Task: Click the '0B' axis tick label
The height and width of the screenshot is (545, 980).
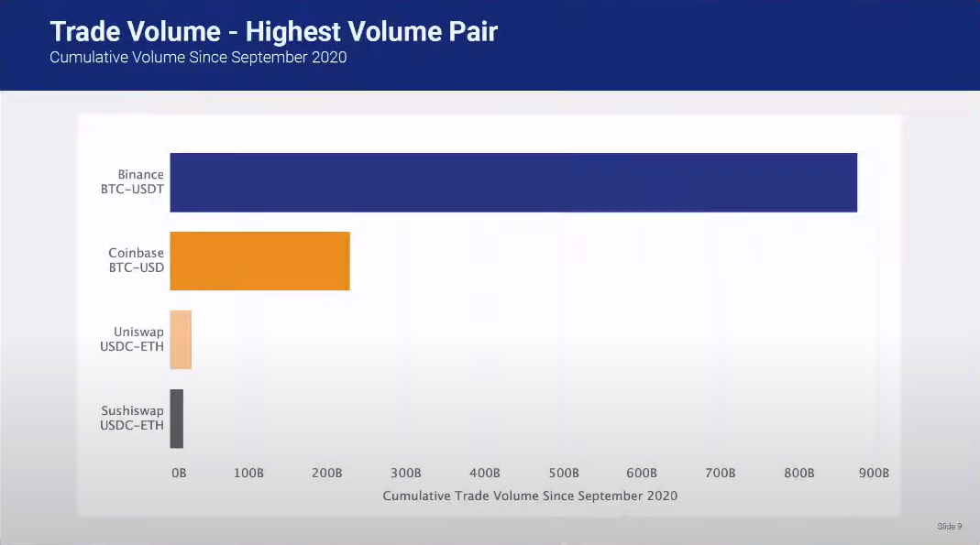Action: 179,474
